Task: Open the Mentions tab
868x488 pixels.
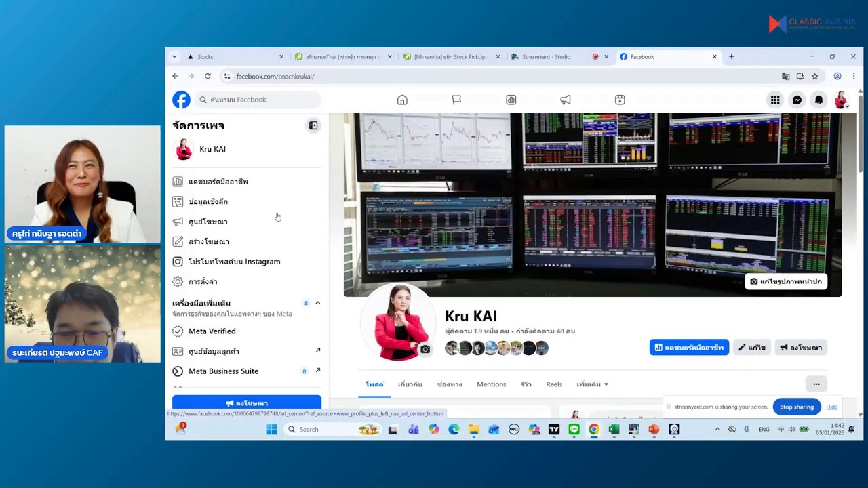Action: (x=492, y=384)
